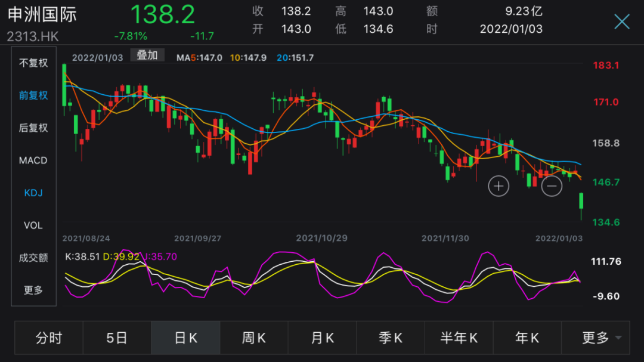Show VOL volume indicator

click(x=33, y=225)
